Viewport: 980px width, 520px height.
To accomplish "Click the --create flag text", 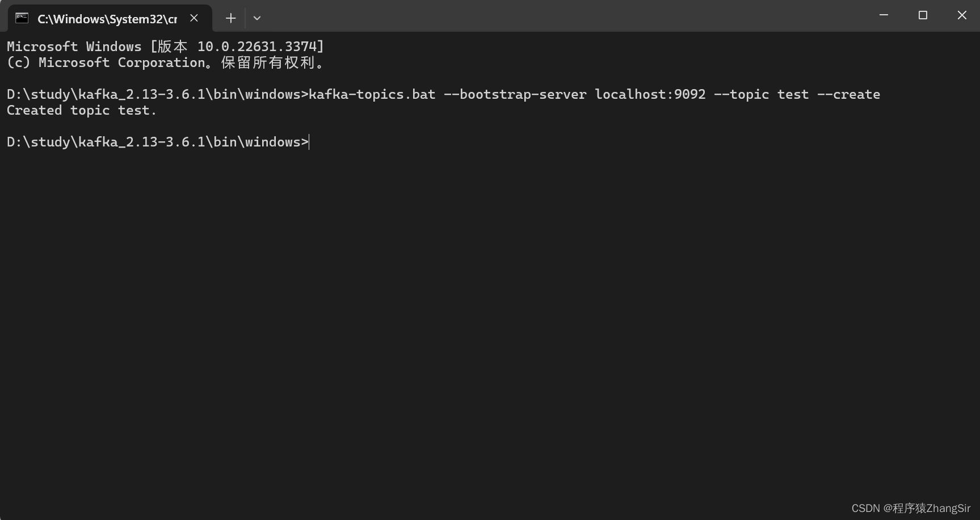I will click(848, 94).
